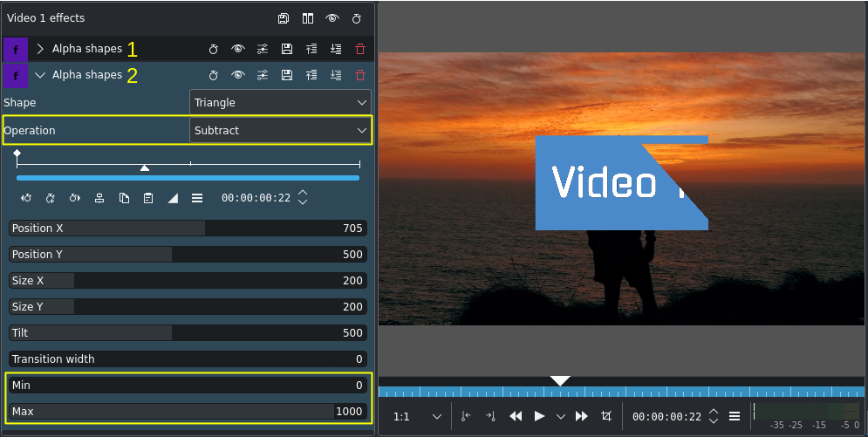Expand the first Alpha shapes effect
This screenshot has width=868, height=437.
tap(40, 49)
